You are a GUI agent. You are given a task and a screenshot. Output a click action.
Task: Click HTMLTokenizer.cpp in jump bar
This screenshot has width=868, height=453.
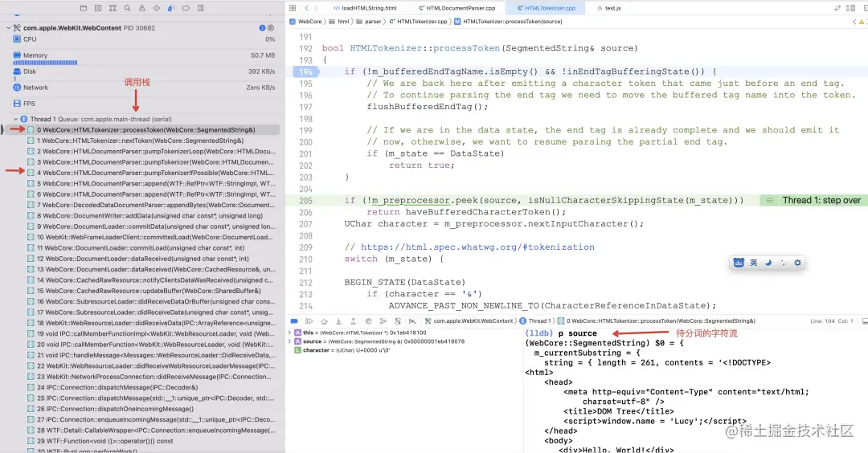tap(418, 22)
